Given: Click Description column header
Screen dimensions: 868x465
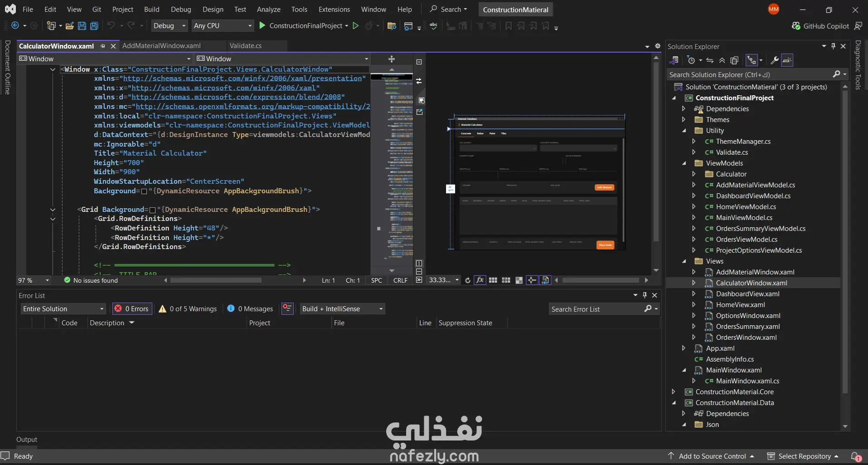Looking at the screenshot, I should click(107, 323).
